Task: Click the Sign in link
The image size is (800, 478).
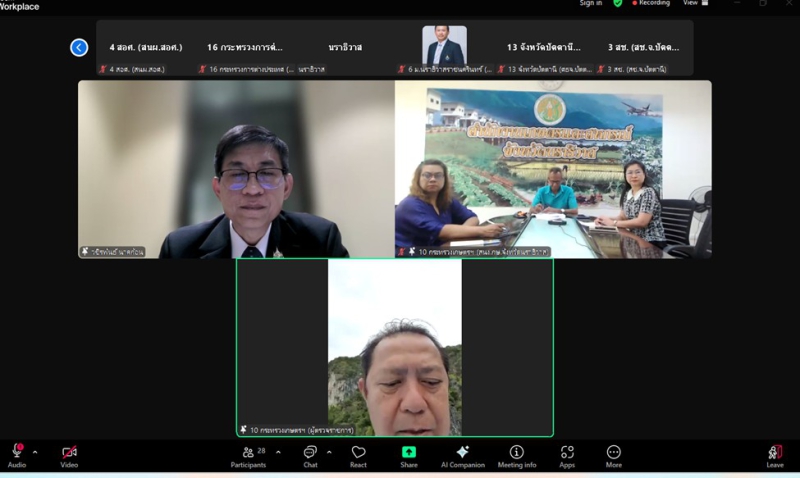Action: [x=590, y=3]
